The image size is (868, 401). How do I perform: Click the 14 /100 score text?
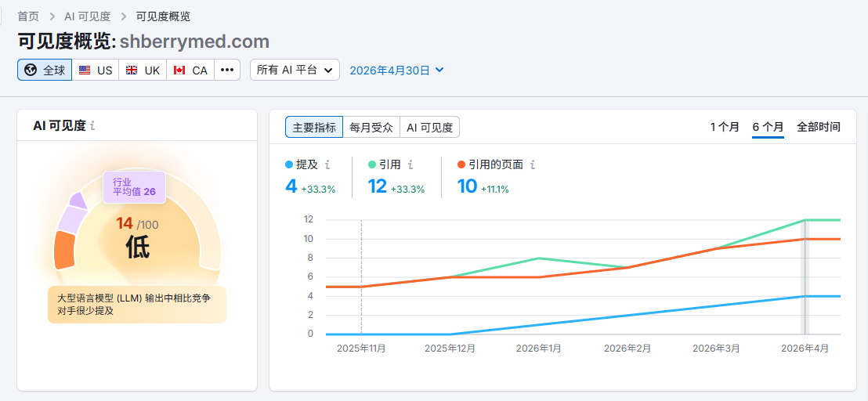pos(137,224)
